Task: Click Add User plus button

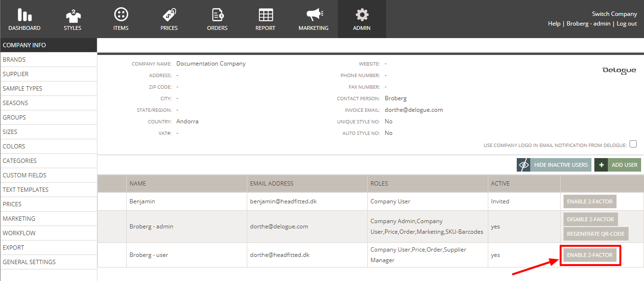Action: 601,165
